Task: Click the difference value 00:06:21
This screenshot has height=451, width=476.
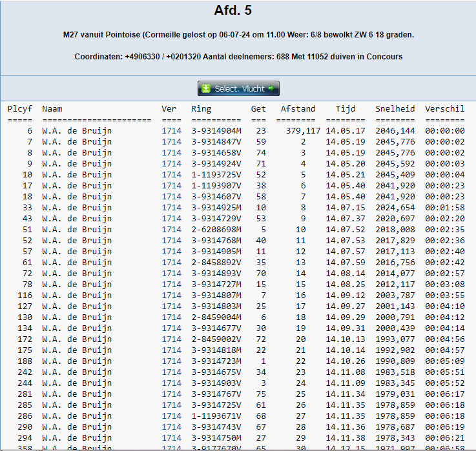Action: [x=445, y=437]
